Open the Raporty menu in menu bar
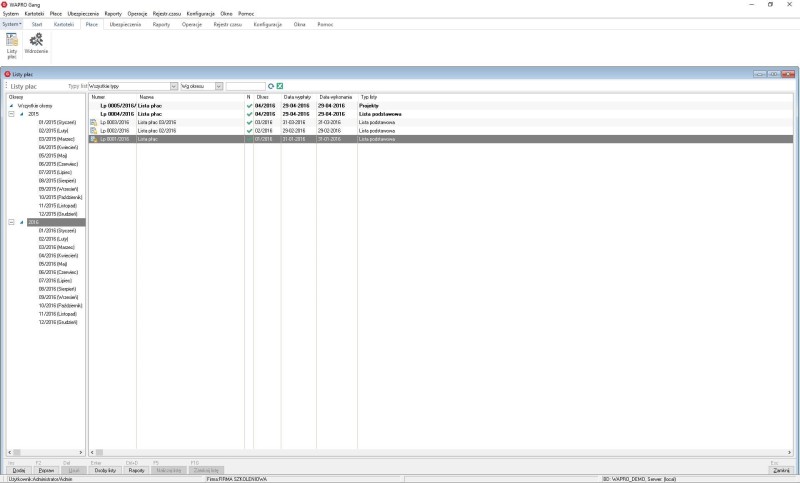 pos(113,13)
